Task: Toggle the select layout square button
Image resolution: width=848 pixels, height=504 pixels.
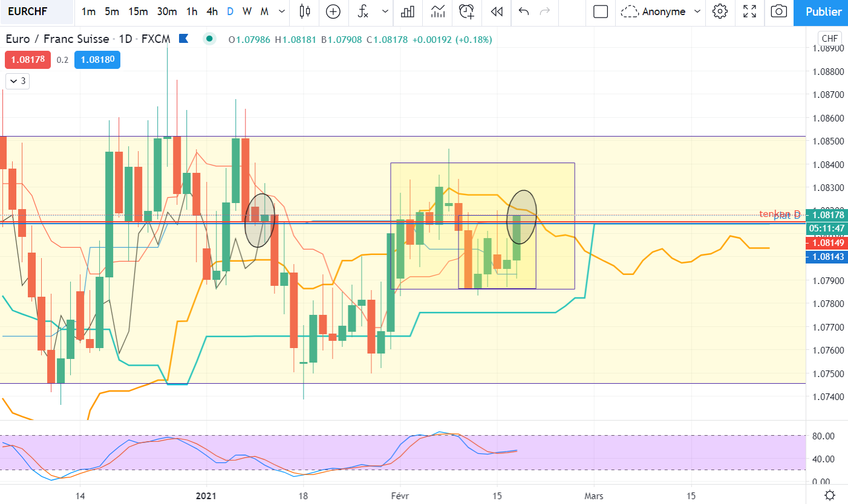Action: coord(600,11)
